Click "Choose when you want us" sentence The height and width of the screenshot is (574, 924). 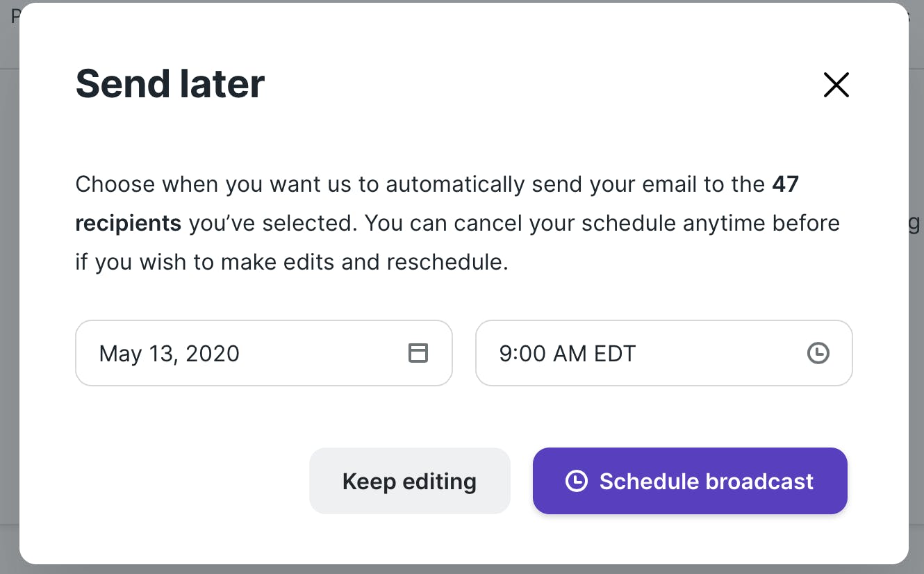click(213, 184)
